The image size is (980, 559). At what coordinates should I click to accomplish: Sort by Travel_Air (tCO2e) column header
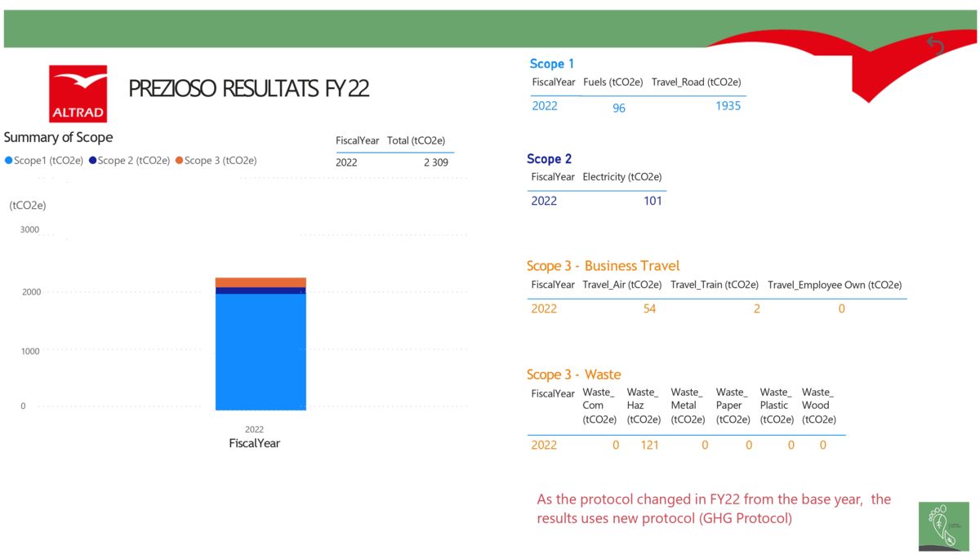click(622, 285)
